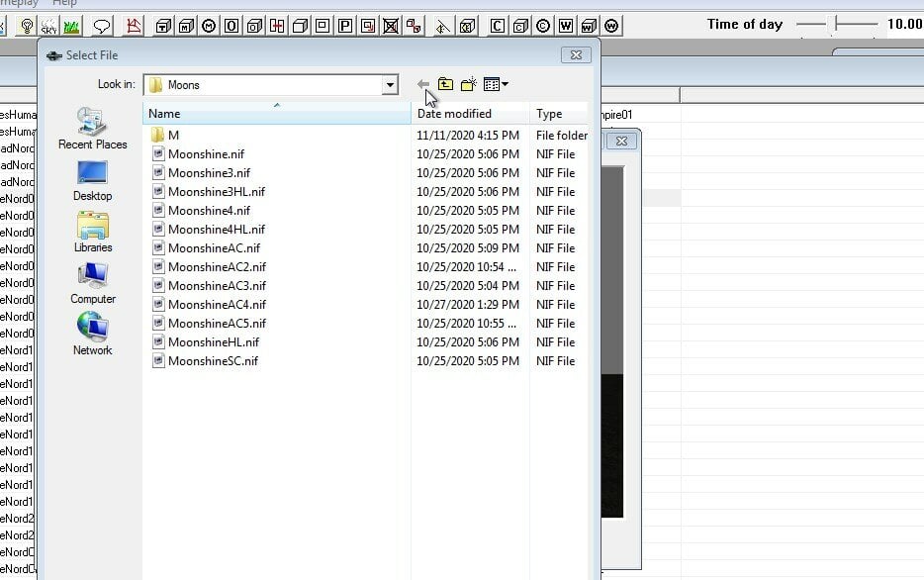The width and height of the screenshot is (924, 580).
Task: Click the cube T toolbar icon
Action: pos(164,26)
